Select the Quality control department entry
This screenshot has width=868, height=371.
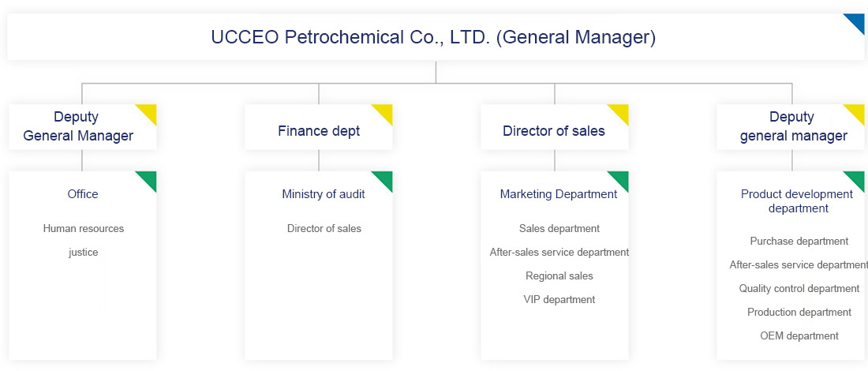(x=799, y=288)
